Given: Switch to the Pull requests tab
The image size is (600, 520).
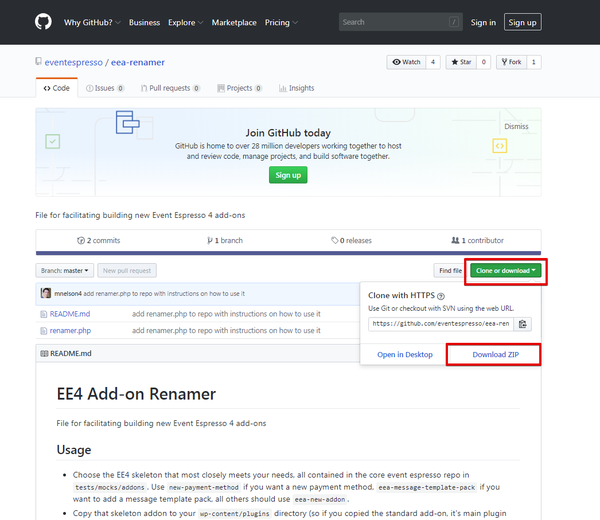Looking at the screenshot, I should point(170,88).
